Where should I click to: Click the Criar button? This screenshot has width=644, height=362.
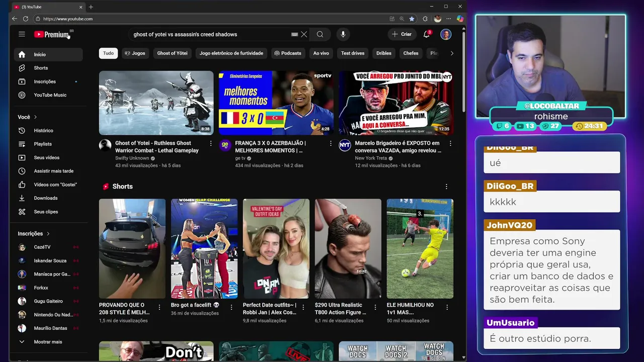coord(401,34)
